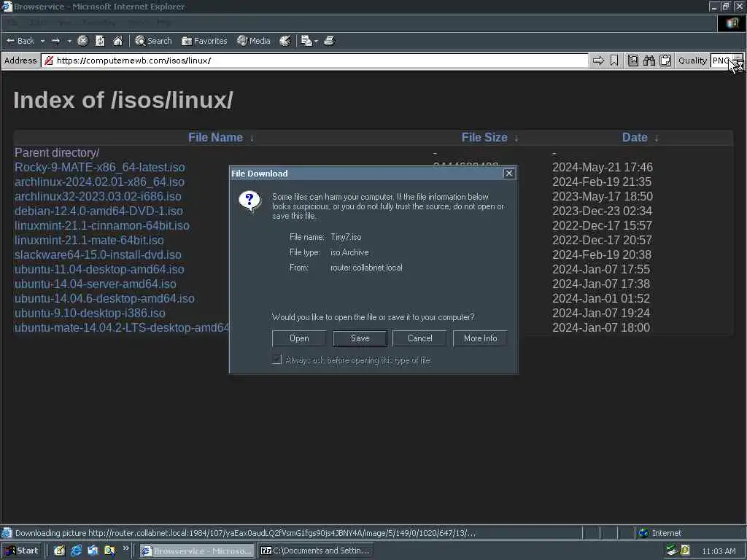The height and width of the screenshot is (560, 747).
Task: Click Save in File Download dialog
Action: click(360, 338)
